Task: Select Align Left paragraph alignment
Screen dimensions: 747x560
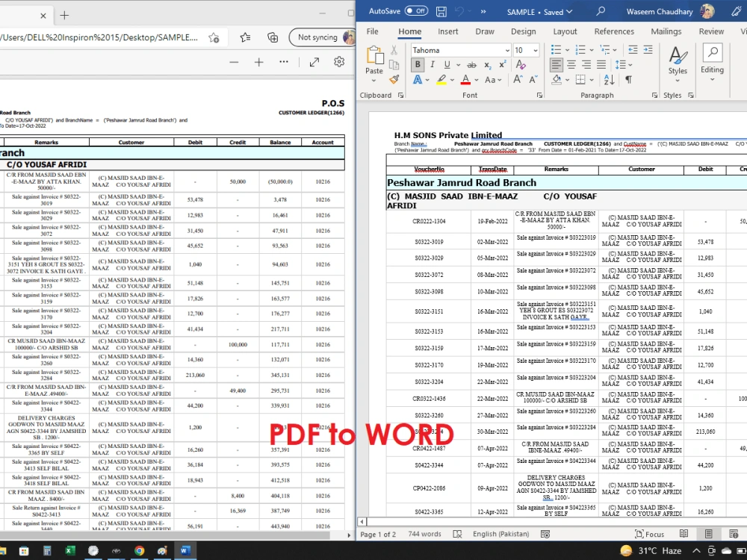Action: tap(556, 65)
